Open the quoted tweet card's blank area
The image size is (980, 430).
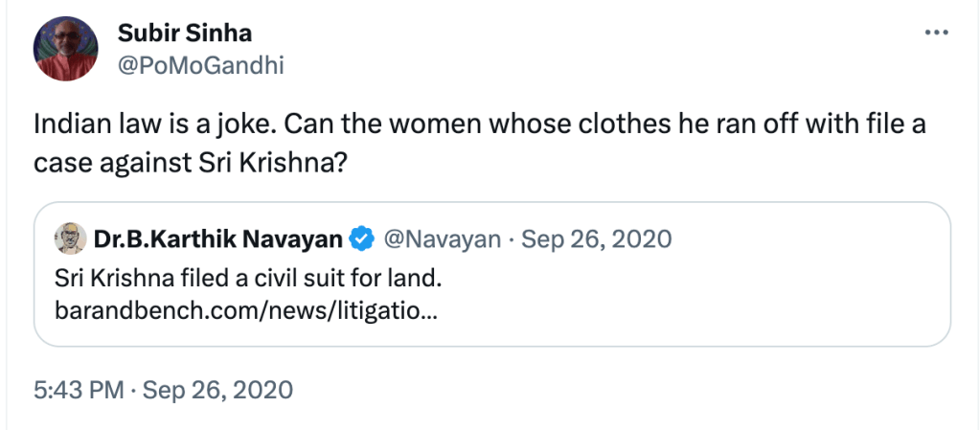(x=718, y=297)
